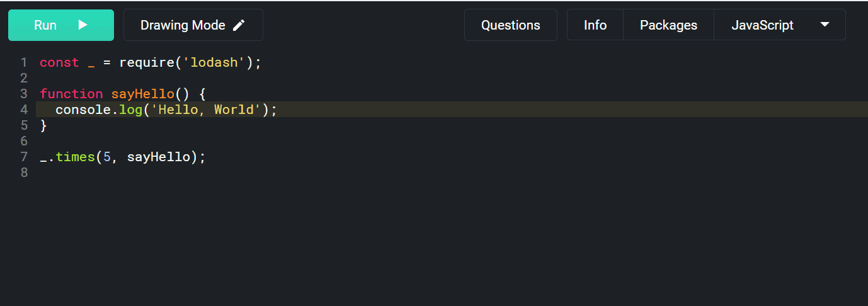Click line number 7 in the gutter
Screen dimensions: 868x306
[24, 157]
